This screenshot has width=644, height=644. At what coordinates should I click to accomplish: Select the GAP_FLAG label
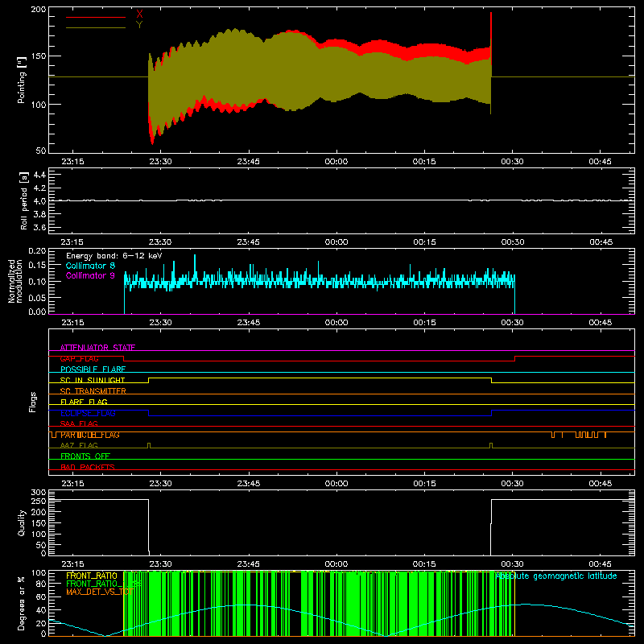79,358
